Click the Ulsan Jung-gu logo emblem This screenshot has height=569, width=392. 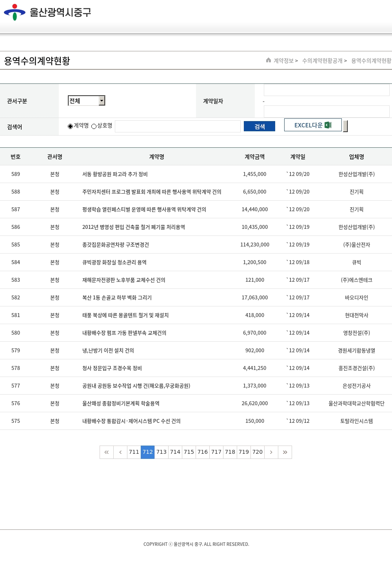point(15,12)
